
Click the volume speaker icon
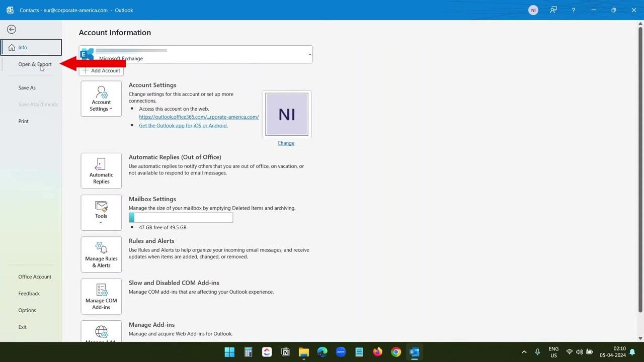[x=580, y=352]
